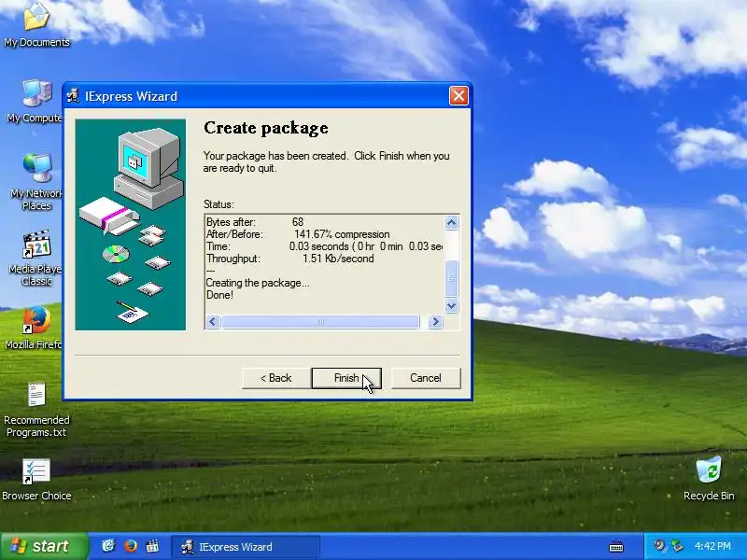Click the first system tray icon

pos(660,546)
